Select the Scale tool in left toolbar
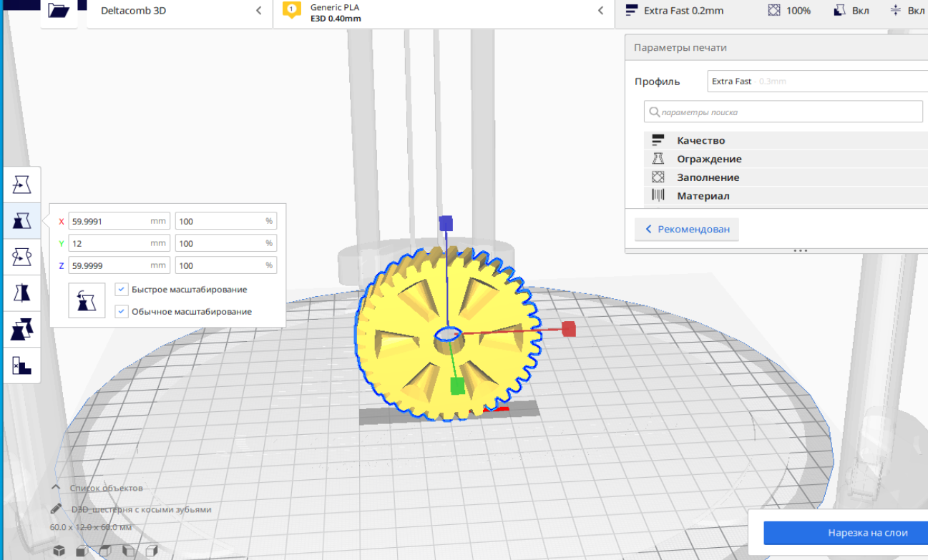The width and height of the screenshot is (928, 560). (x=22, y=221)
